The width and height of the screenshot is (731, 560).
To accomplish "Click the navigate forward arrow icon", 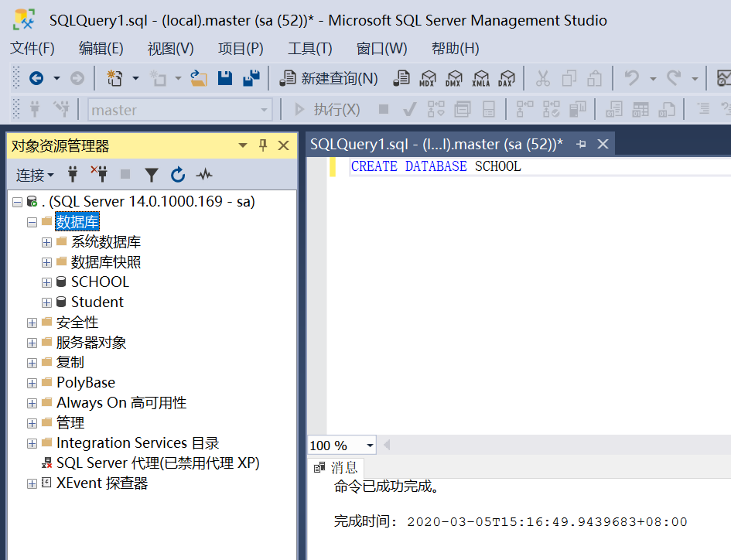I will [77, 78].
